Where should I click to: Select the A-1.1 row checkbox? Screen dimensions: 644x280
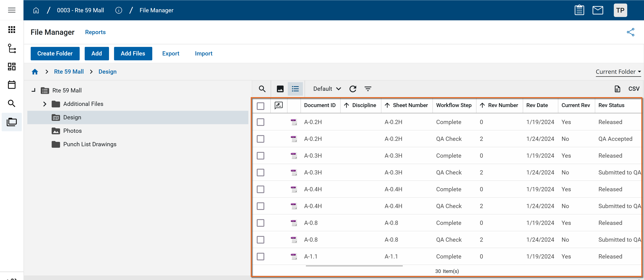coord(260,256)
